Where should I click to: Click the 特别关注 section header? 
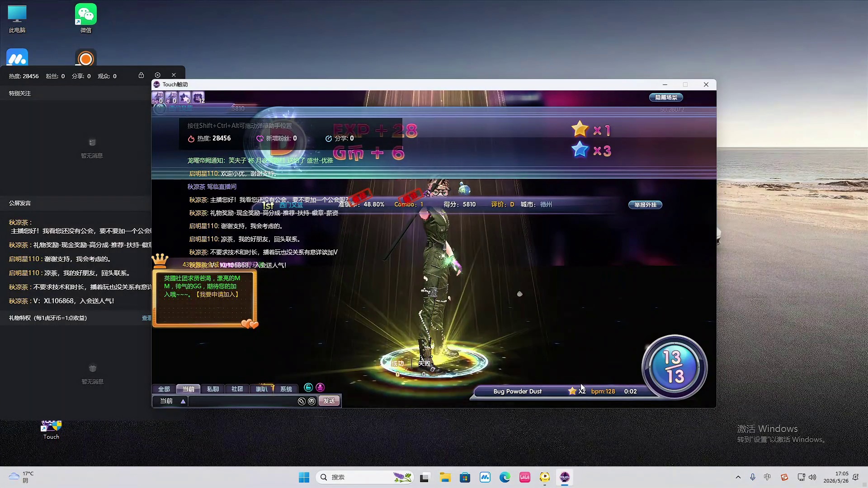click(20, 94)
